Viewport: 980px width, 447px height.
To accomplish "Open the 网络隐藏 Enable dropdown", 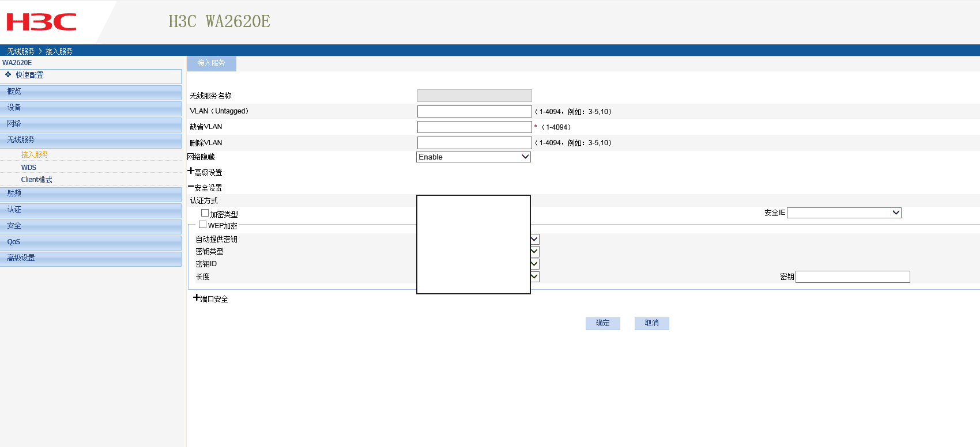I will tap(473, 157).
